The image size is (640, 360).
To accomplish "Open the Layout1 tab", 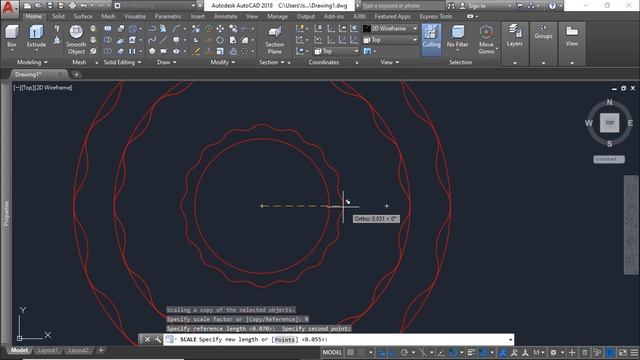I will click(47, 350).
